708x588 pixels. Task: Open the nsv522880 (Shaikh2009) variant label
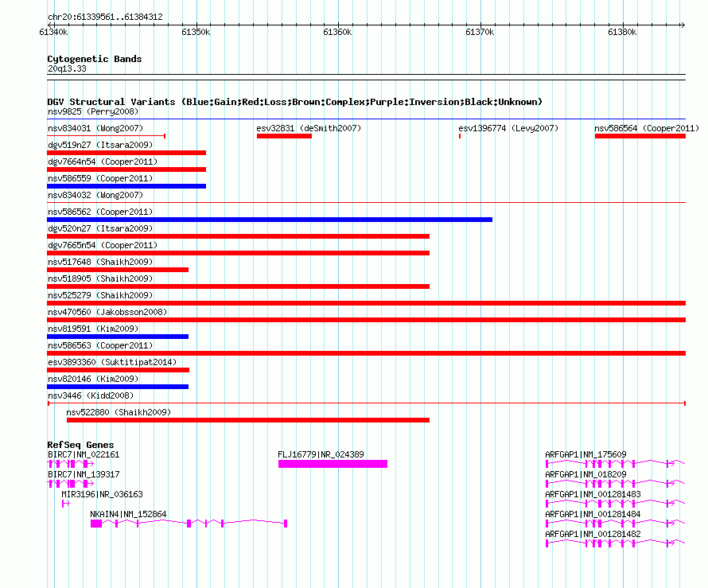pos(119,412)
